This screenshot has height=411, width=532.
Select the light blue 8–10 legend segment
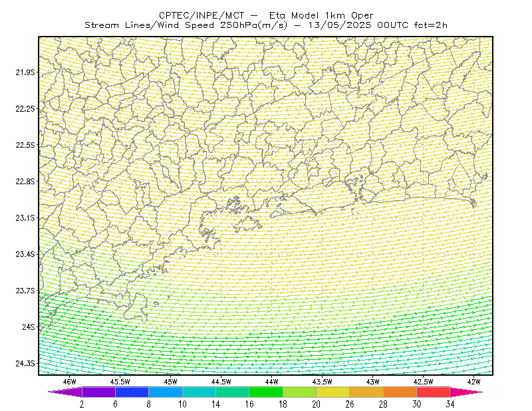(x=166, y=392)
